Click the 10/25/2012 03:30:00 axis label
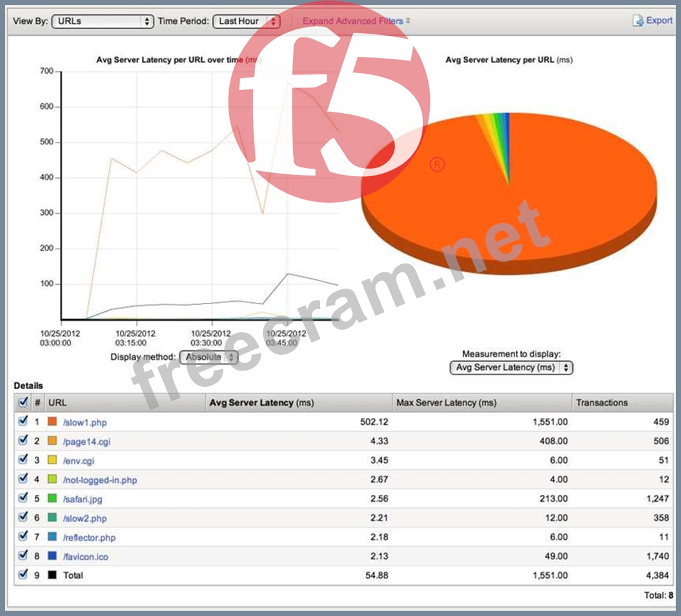 [211, 338]
